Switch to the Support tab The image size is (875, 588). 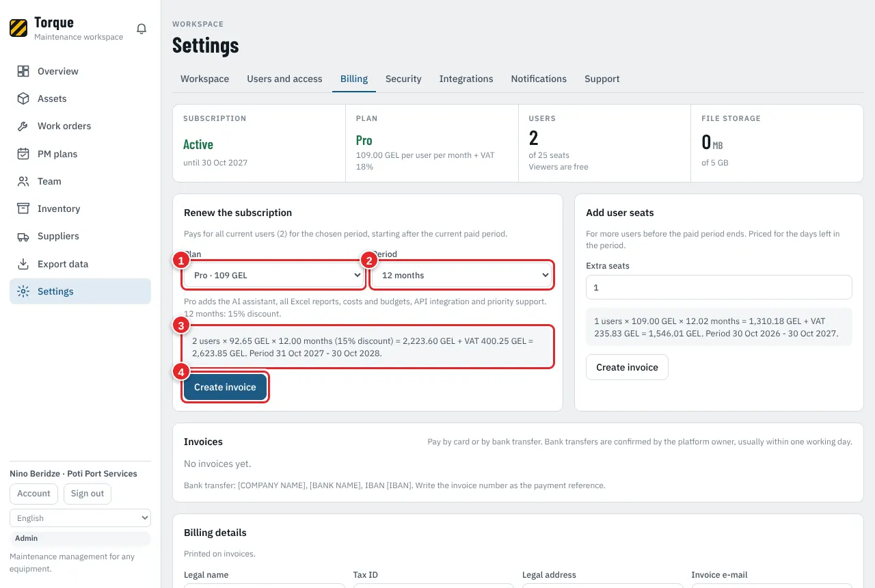(x=602, y=79)
